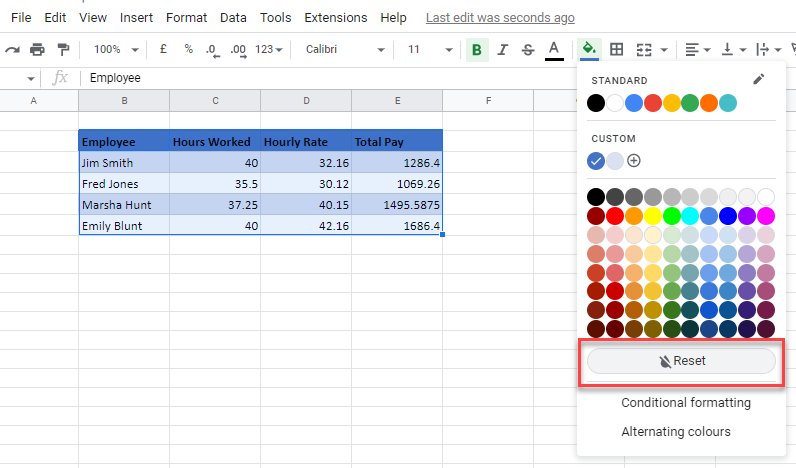Open the Format menu
796x468 pixels.
pyautogui.click(x=186, y=18)
